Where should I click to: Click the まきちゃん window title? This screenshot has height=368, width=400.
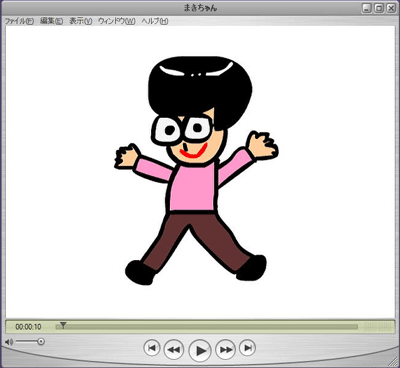(x=200, y=8)
